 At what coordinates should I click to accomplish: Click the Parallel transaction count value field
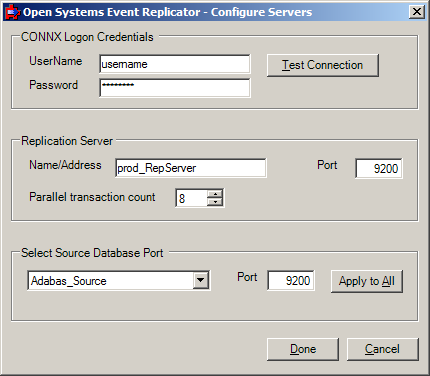191,198
